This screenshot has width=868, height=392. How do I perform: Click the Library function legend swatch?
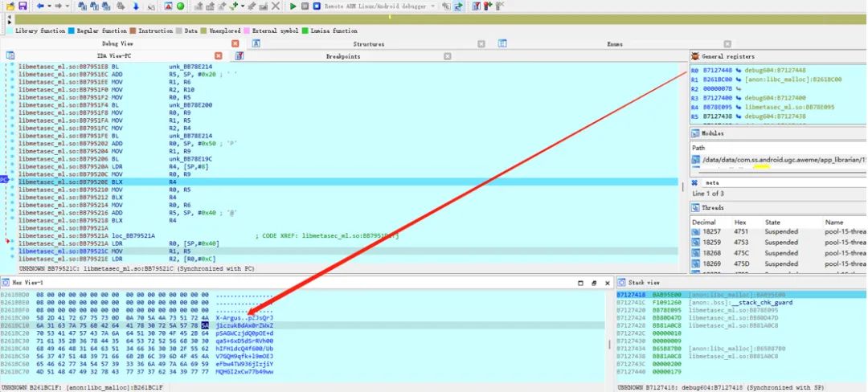pos(10,31)
